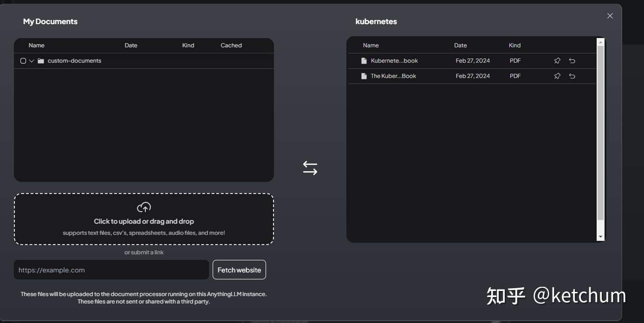Click the Kind header in kubernetes panel
Viewport: 644px width, 323px height.
click(515, 45)
